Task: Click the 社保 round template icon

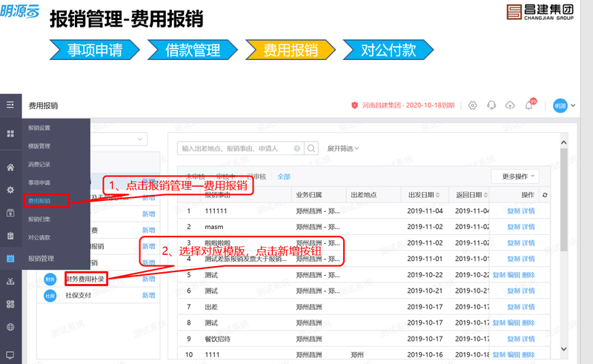Action: tap(50, 296)
